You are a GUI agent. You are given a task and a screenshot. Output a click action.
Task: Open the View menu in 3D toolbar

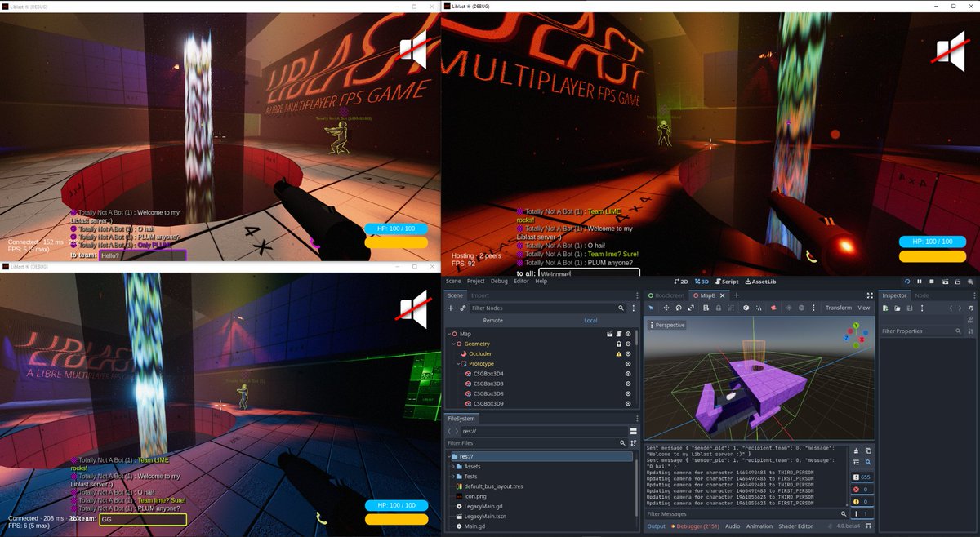(863, 308)
